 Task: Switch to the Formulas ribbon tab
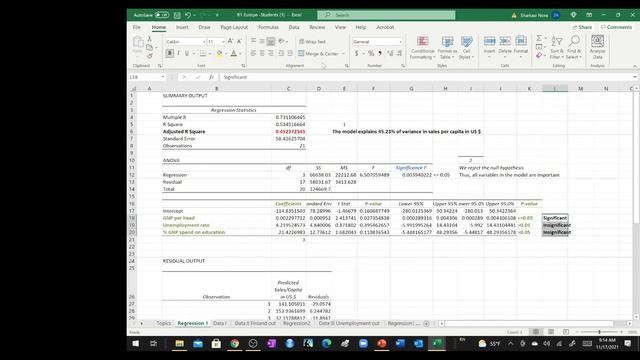coord(268,27)
